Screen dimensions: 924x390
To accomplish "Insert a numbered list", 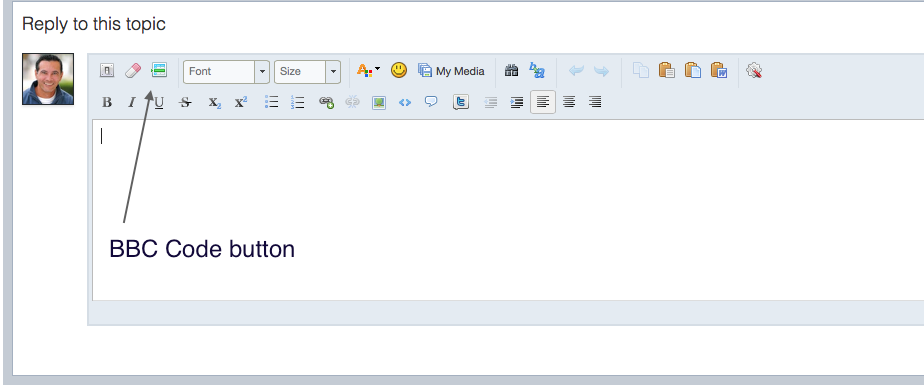I will pyautogui.click(x=298, y=103).
